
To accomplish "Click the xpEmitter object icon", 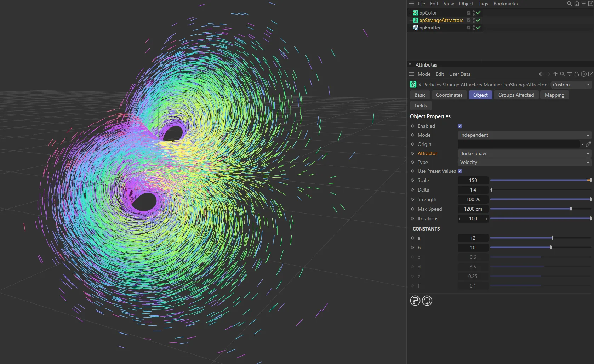I will pyautogui.click(x=416, y=28).
